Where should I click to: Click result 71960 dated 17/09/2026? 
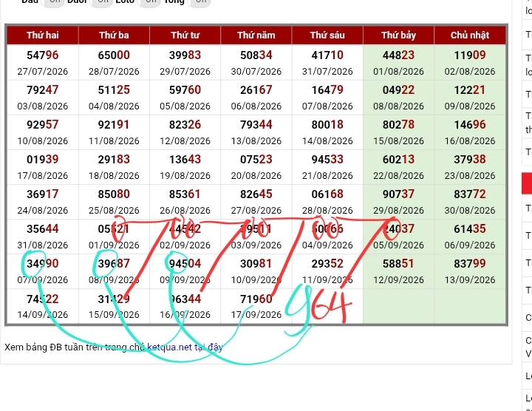pyautogui.click(x=256, y=306)
